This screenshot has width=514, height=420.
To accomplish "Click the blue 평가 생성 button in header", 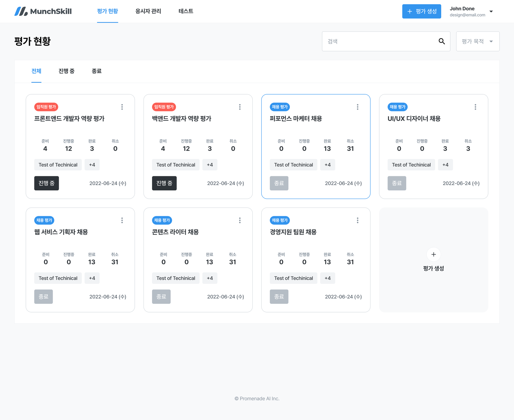I will click(421, 11).
